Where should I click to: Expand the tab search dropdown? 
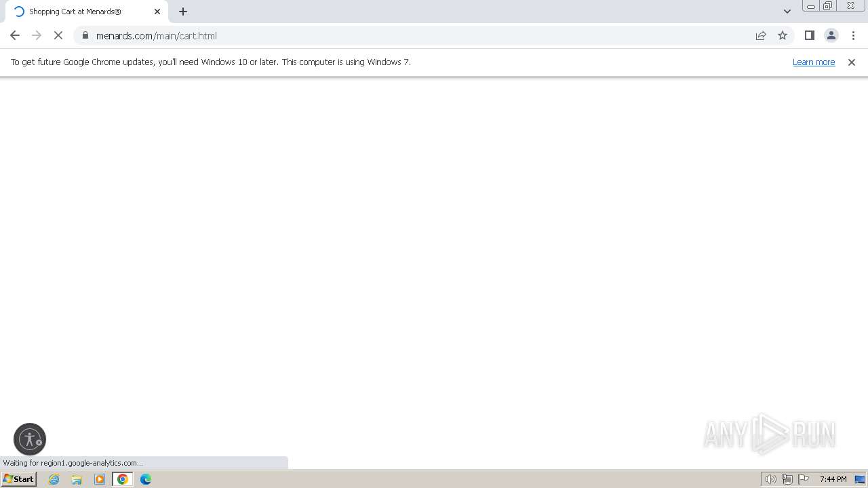(x=787, y=12)
